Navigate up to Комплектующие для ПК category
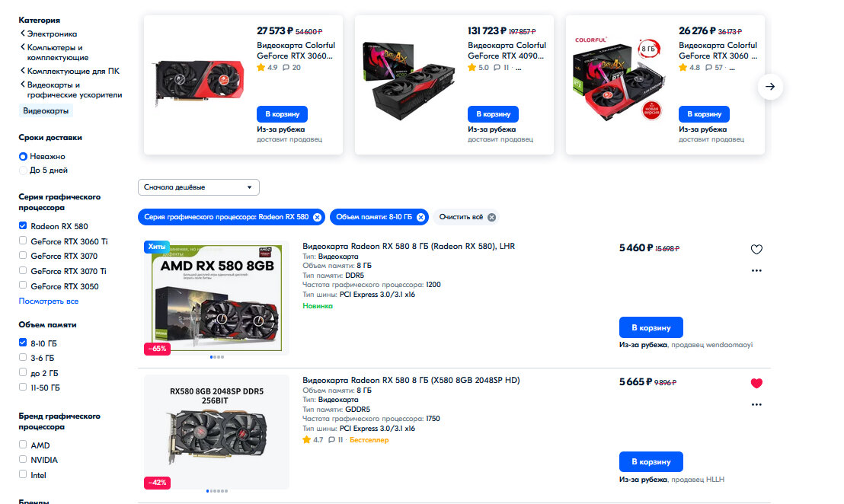The image size is (844, 504). 73,71
